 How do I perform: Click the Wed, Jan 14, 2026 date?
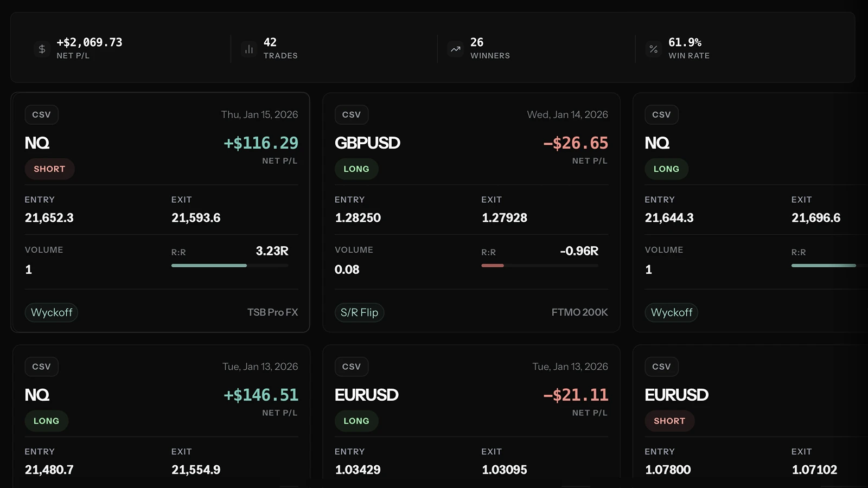[x=567, y=114]
